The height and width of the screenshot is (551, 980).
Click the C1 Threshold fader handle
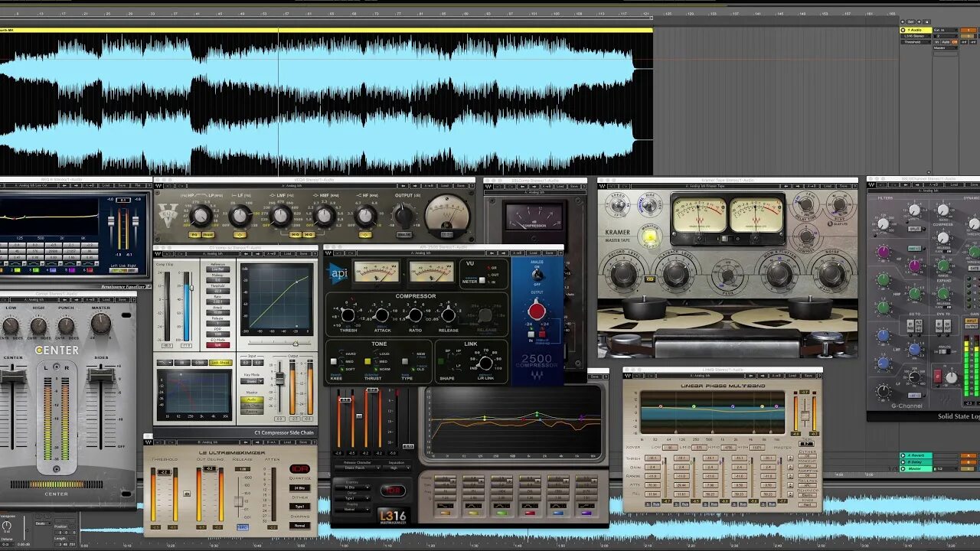[191, 287]
